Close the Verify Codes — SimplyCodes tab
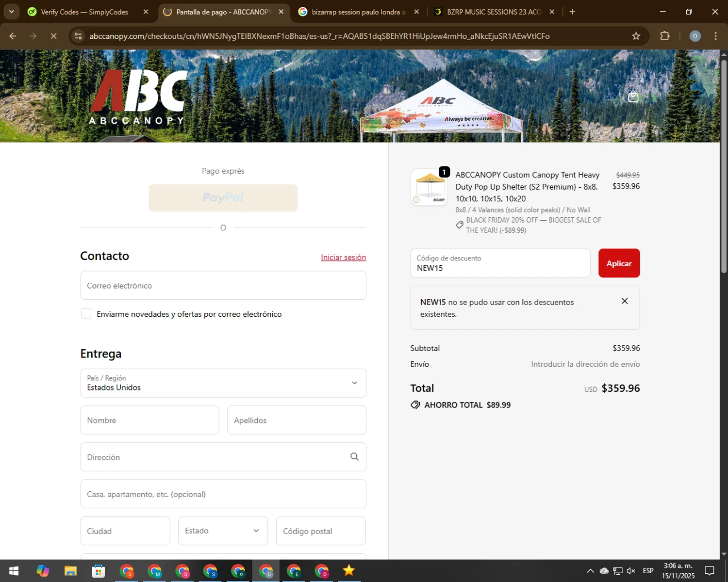 [x=146, y=12]
